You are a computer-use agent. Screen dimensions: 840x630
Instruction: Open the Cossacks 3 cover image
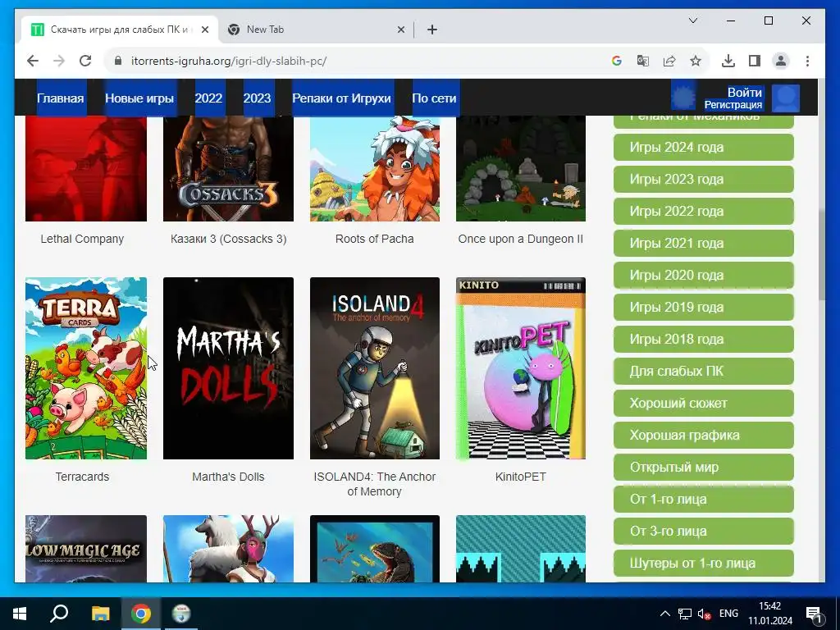[228, 169]
